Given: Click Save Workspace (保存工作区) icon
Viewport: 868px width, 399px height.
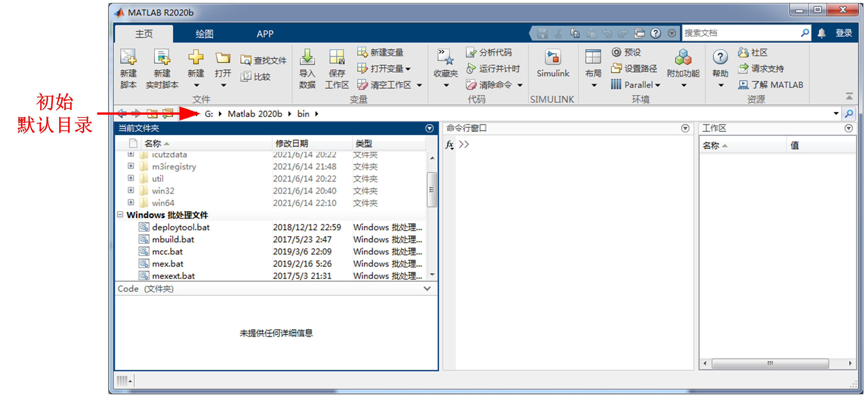Looking at the screenshot, I should point(337,57).
